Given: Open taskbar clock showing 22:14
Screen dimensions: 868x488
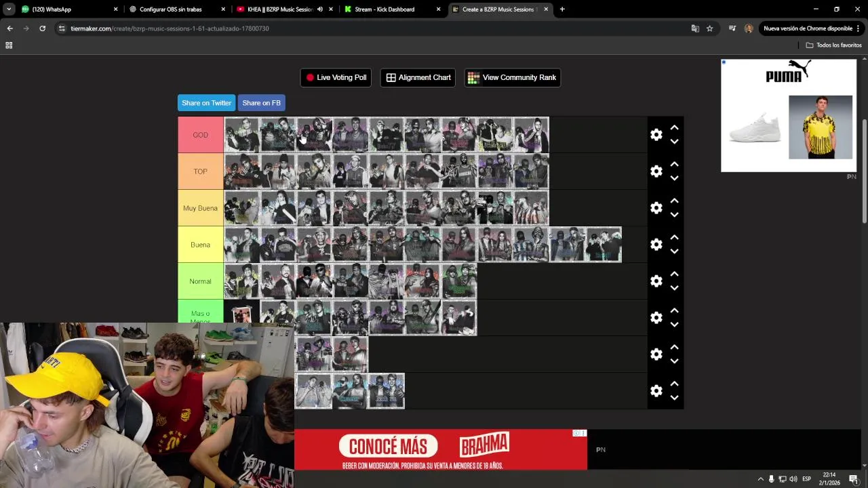Looking at the screenshot, I should (829, 479).
